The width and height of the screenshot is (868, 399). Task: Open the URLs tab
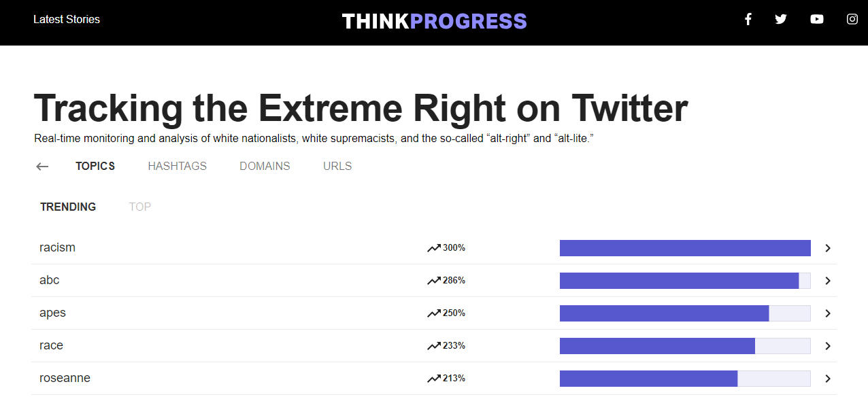pyautogui.click(x=337, y=166)
